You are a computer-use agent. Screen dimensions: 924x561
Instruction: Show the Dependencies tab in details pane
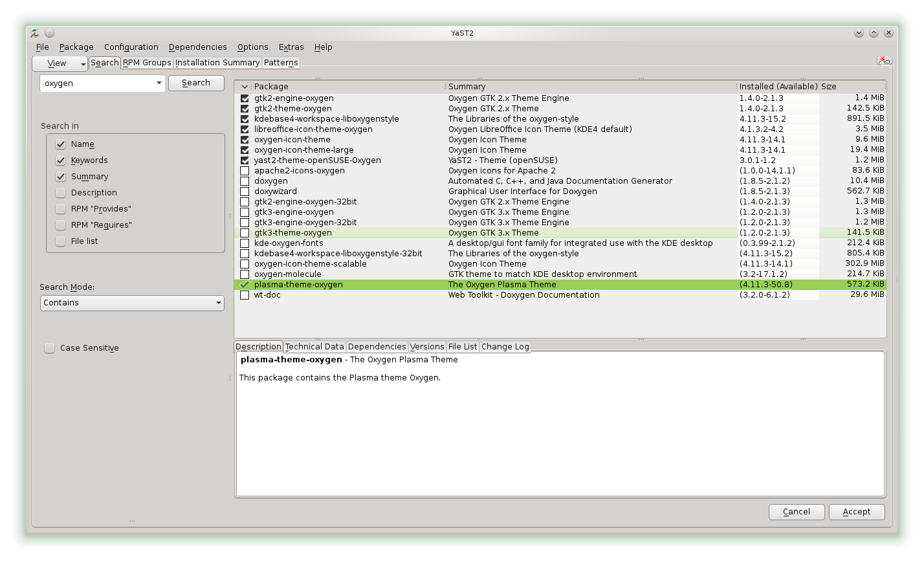click(377, 347)
